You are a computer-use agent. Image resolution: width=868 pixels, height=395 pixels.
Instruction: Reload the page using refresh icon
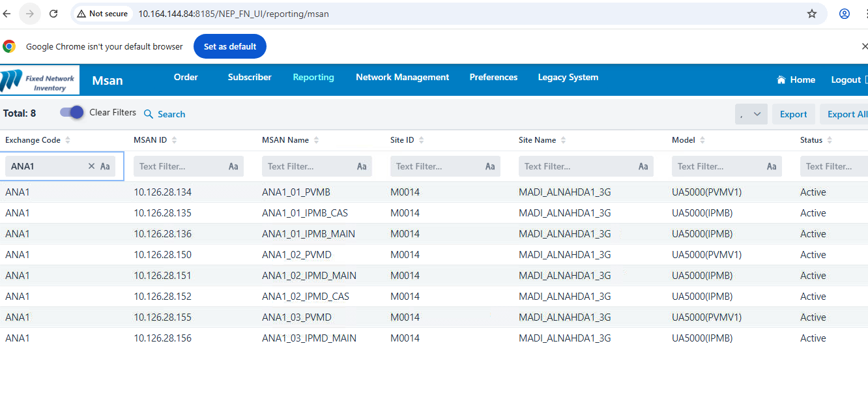tap(53, 14)
